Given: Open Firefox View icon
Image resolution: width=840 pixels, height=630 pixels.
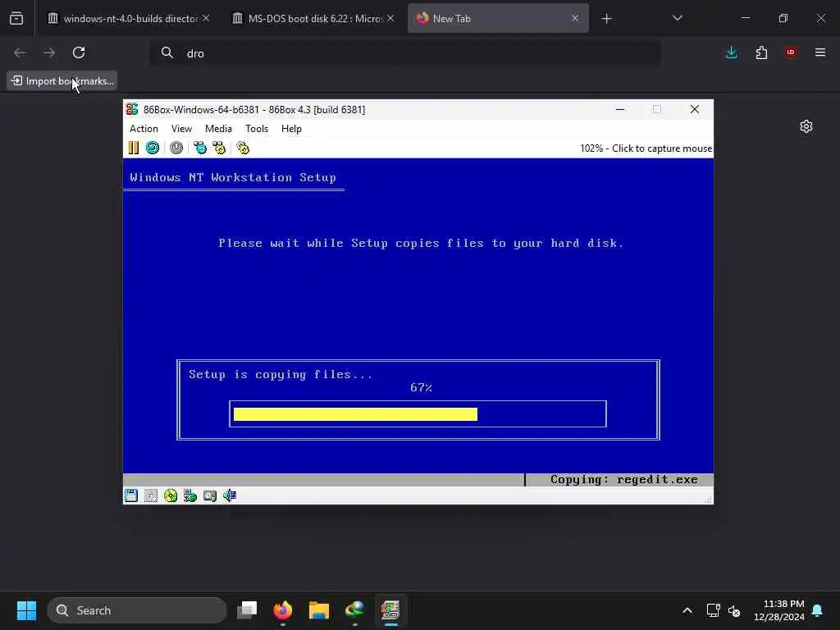Looking at the screenshot, I should click(16, 18).
